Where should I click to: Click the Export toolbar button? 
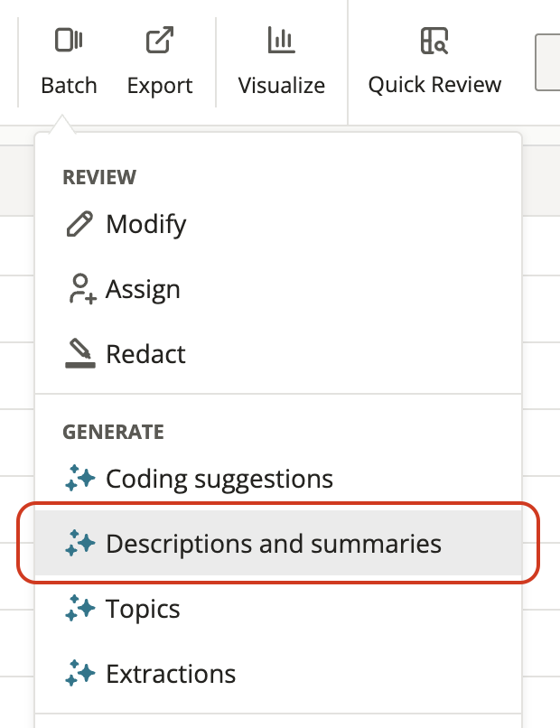pos(159,61)
